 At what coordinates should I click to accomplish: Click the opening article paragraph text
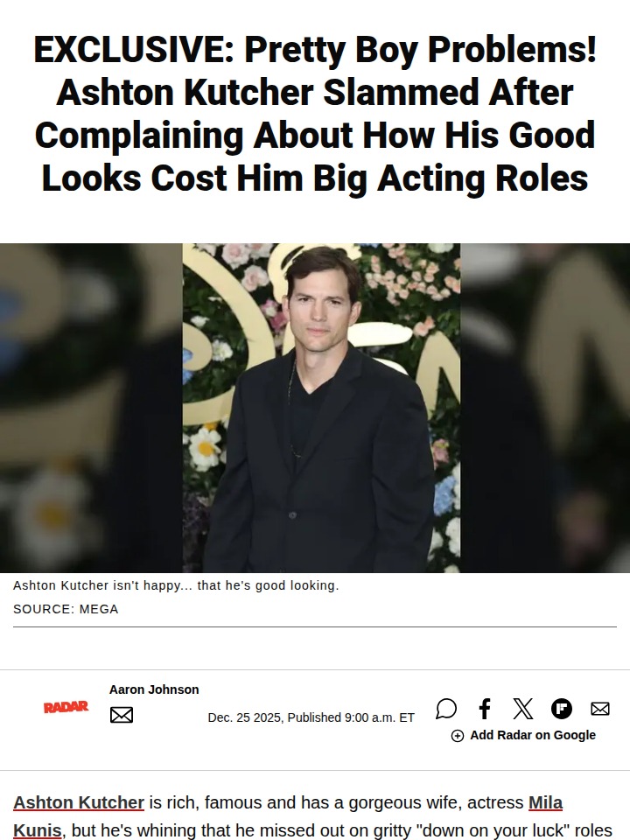[313, 815]
